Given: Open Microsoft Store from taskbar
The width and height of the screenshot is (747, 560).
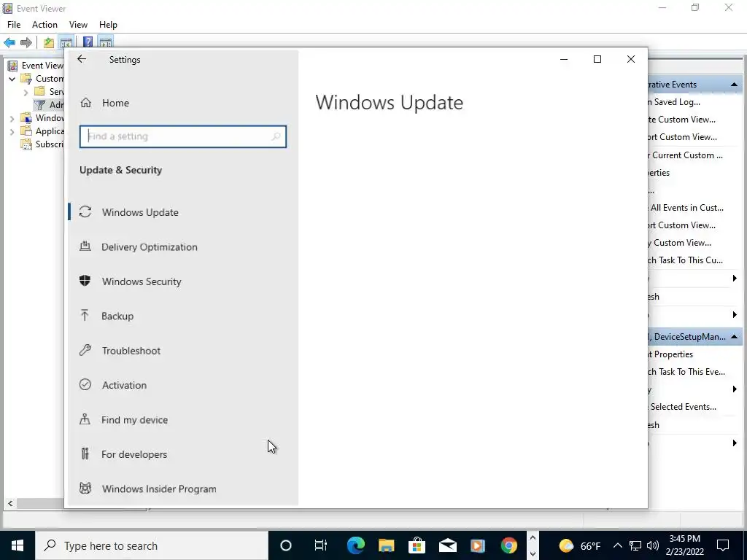Looking at the screenshot, I should coord(417,545).
